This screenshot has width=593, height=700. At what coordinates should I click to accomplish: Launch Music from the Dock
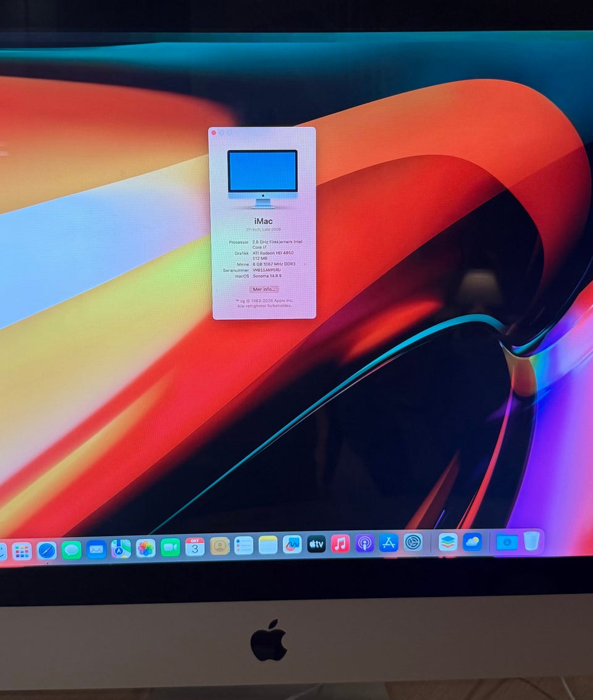340,544
